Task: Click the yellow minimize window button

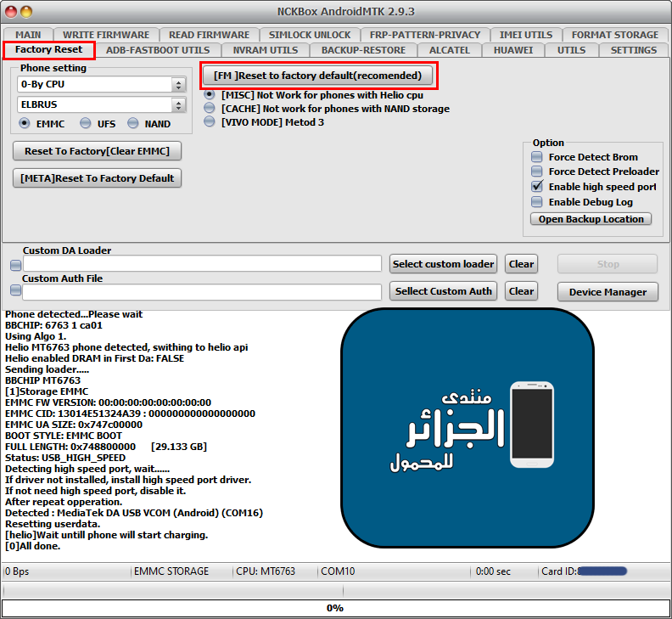Action: point(26,12)
